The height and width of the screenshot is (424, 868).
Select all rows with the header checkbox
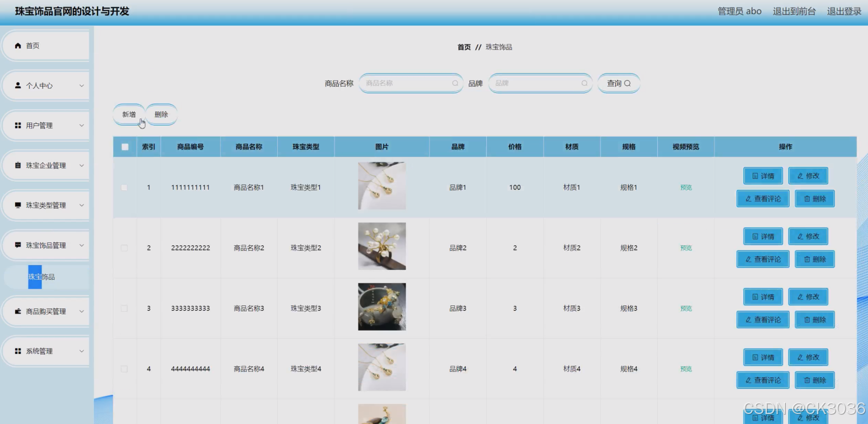pyautogui.click(x=125, y=147)
